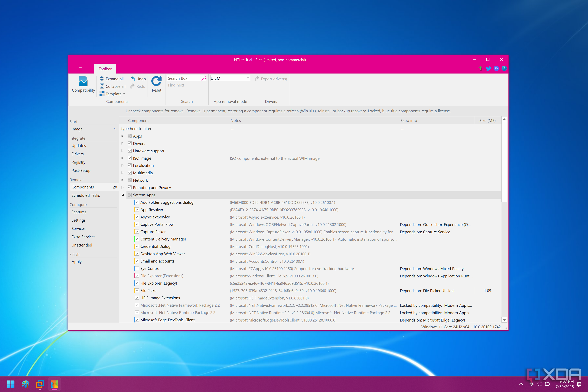
Task: Open the hamburger menu next to the Toolbar tab
Action: pyautogui.click(x=80, y=69)
